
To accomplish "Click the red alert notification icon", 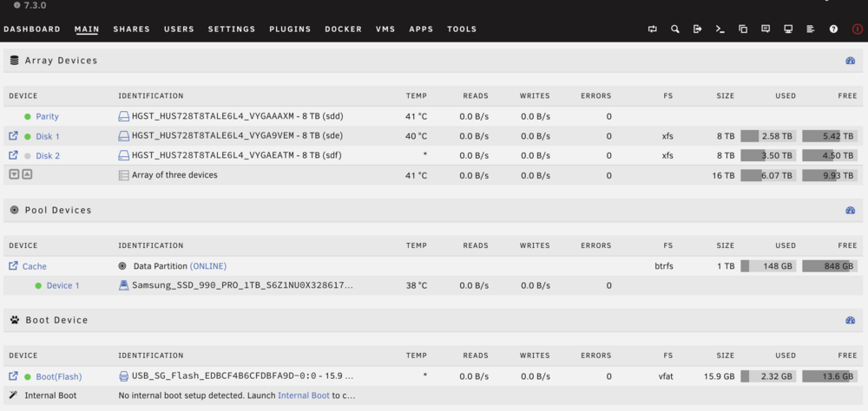I will (857, 29).
